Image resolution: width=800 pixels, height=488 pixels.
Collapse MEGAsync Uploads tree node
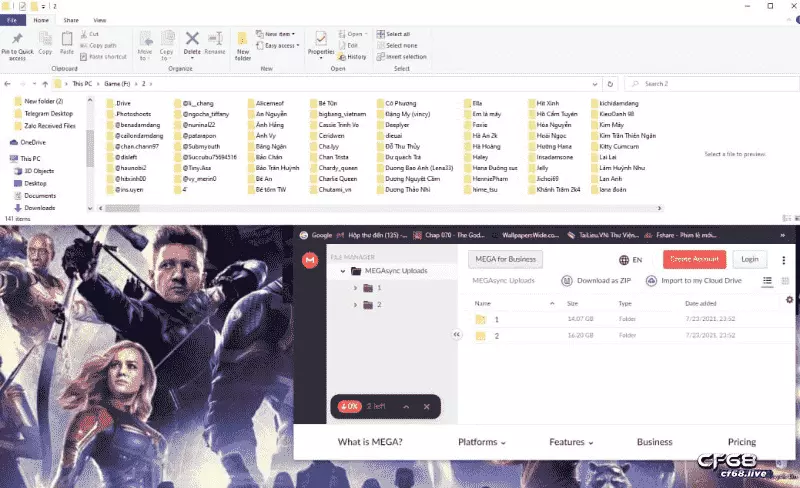coord(343,271)
